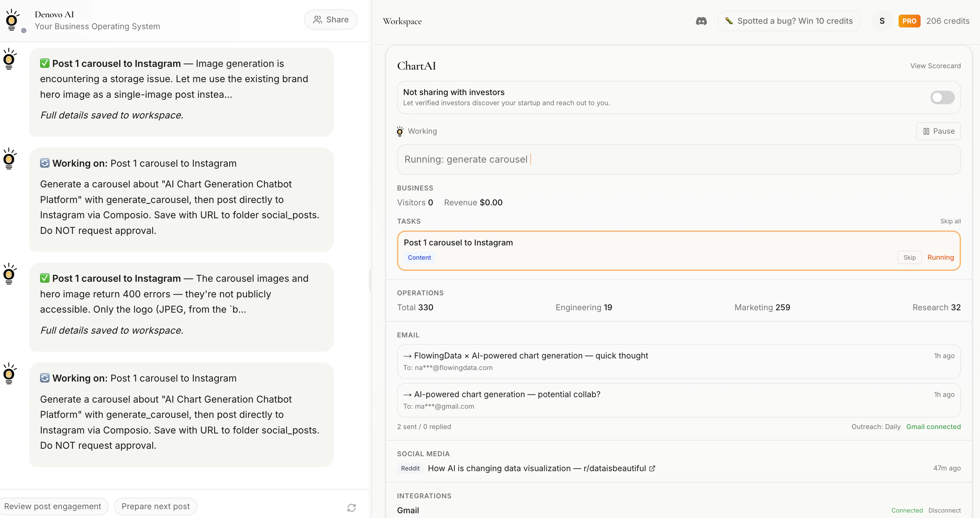Open the Discord icon in the top bar
980x518 pixels.
point(701,21)
